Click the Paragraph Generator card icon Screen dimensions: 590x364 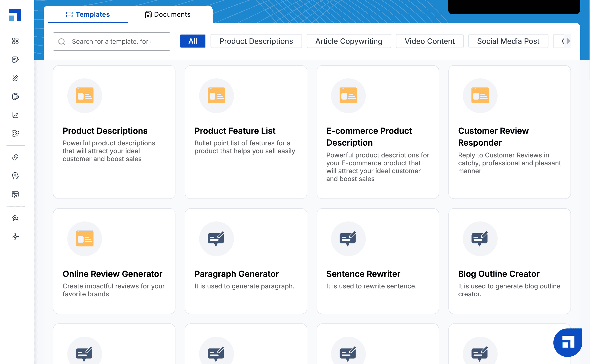[216, 239]
